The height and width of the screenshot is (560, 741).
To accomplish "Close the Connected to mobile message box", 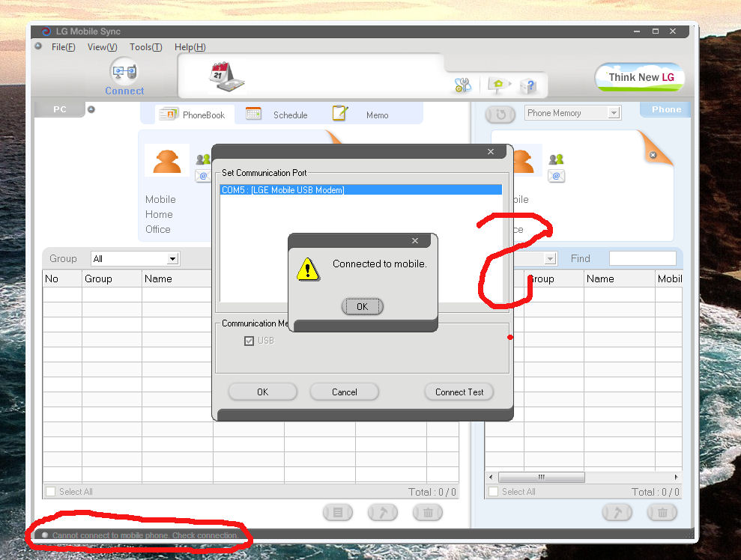I will (x=415, y=240).
